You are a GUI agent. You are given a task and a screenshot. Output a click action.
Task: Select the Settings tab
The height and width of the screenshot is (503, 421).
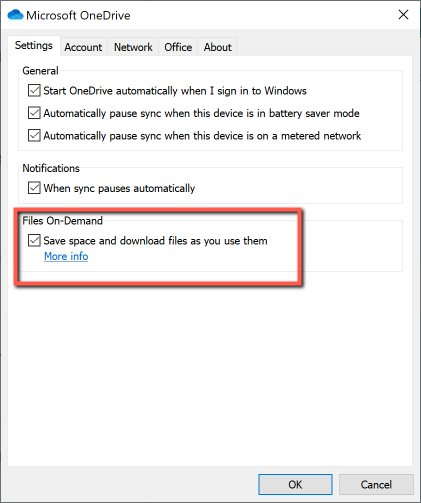click(34, 45)
